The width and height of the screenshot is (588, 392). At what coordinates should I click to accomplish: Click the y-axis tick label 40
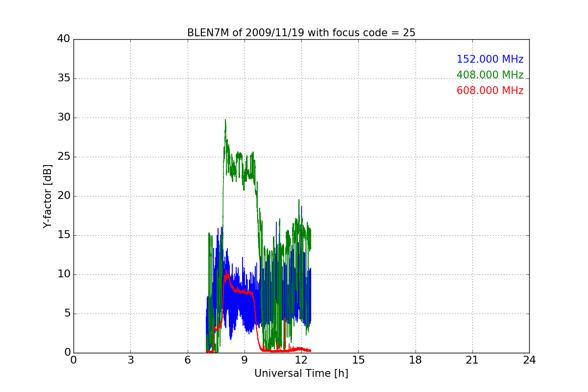[x=64, y=39]
